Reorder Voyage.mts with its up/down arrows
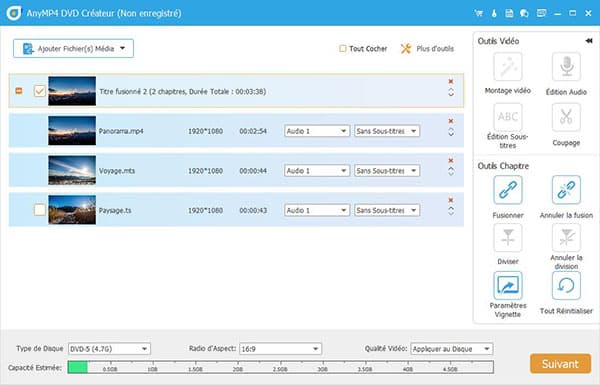Image resolution: width=600 pixels, height=385 pixels. (451, 171)
